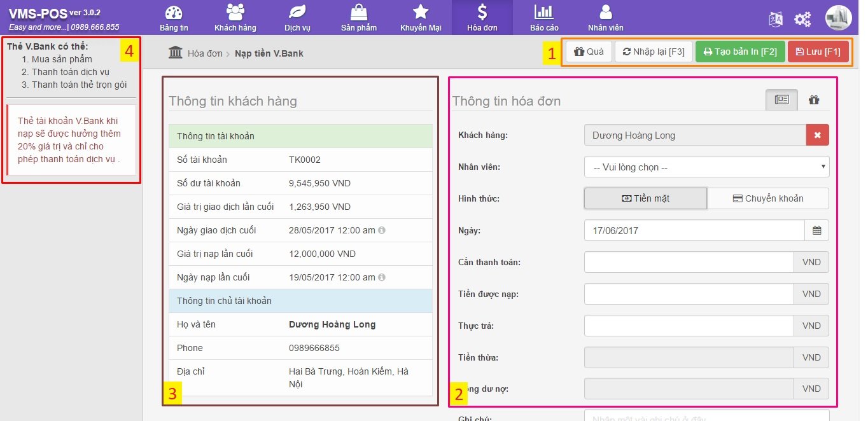868x421 pixels.
Task: Select Tiền mặt payment method
Action: 645,198
